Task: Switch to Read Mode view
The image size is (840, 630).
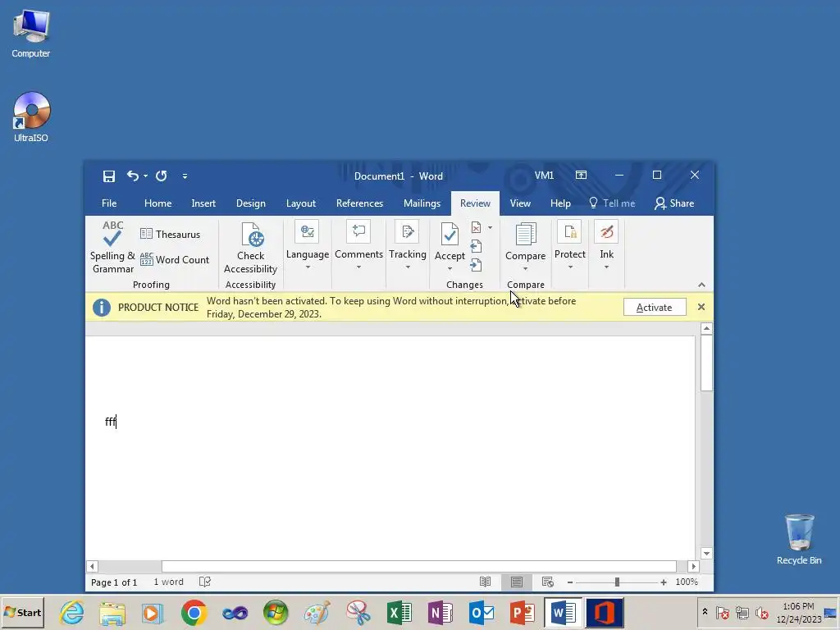Action: 486,582
